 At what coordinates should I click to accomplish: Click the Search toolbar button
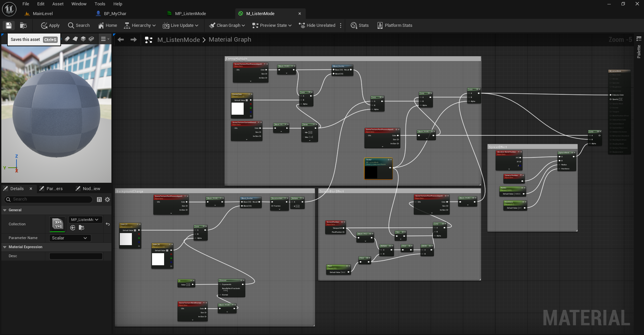click(79, 25)
